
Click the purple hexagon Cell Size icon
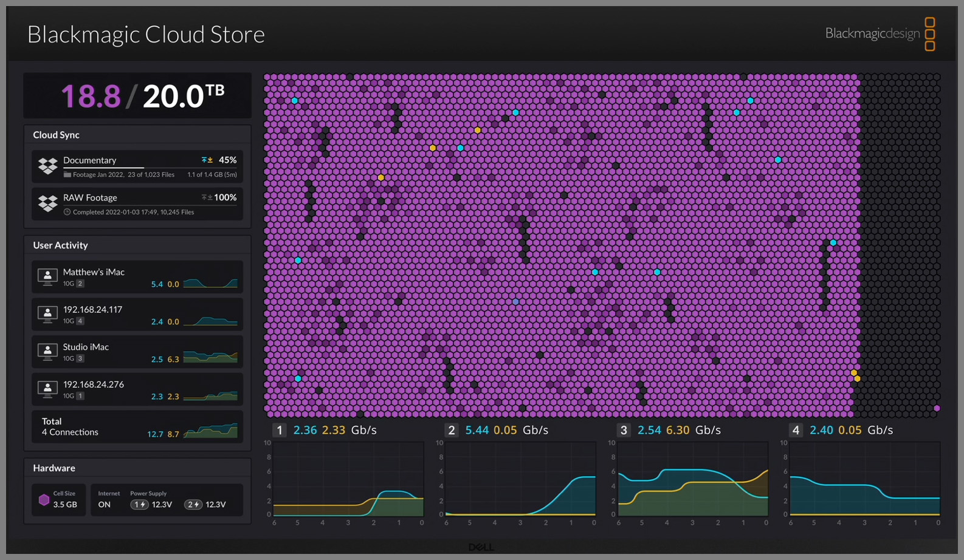tap(44, 500)
